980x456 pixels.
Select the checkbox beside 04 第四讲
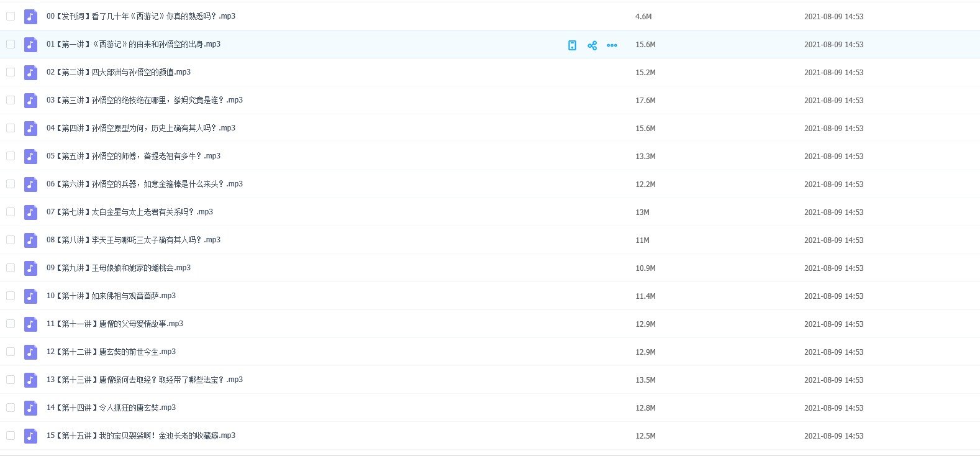pos(11,128)
